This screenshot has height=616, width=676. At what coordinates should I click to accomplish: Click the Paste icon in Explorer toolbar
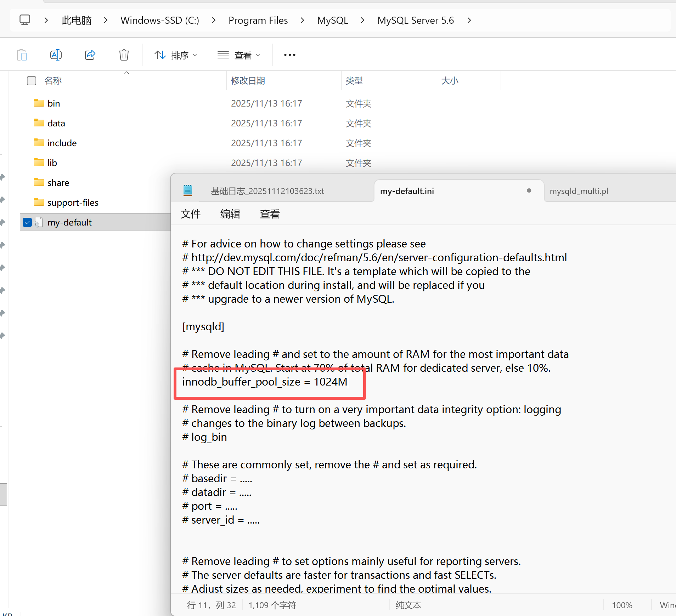pyautogui.click(x=22, y=55)
